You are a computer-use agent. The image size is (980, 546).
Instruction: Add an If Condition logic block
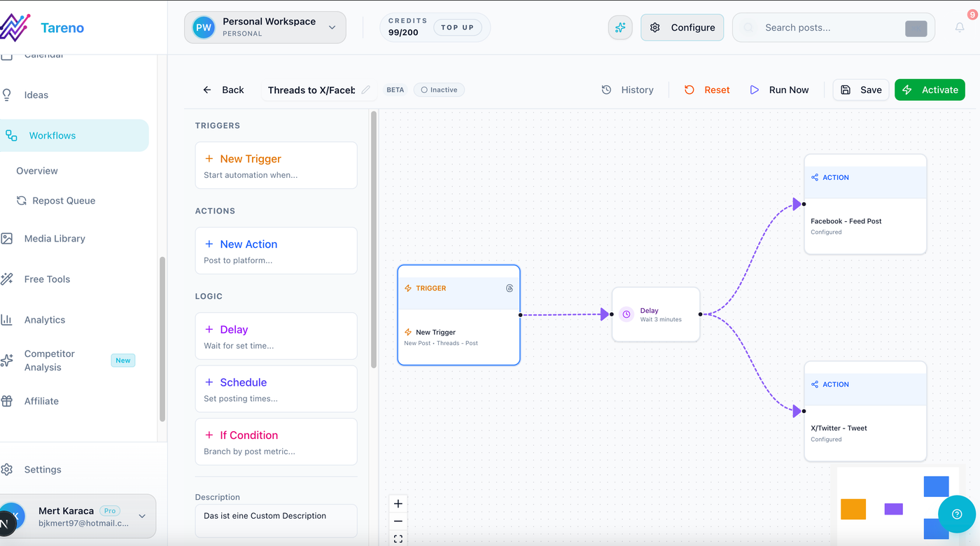[276, 442]
